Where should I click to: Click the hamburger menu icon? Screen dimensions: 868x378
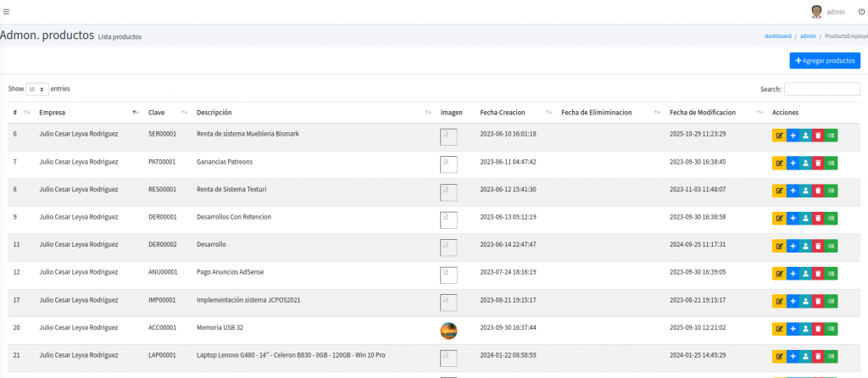[x=6, y=11]
